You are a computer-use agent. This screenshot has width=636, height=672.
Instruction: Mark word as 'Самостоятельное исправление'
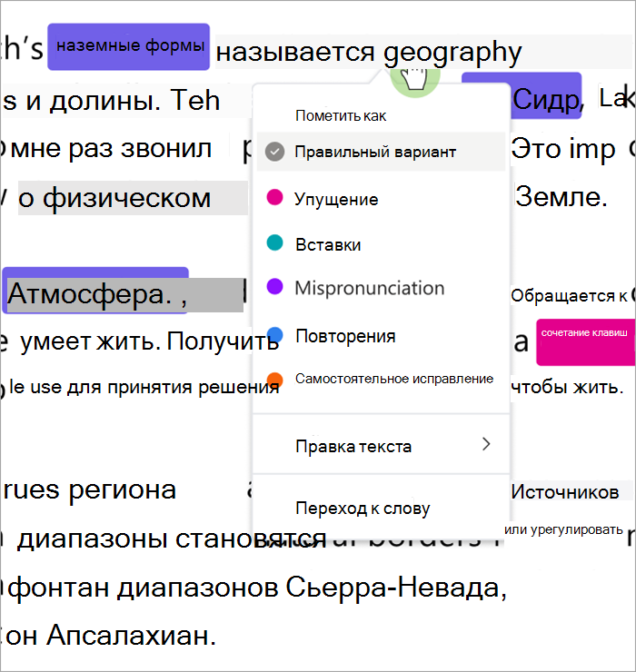[x=394, y=379]
